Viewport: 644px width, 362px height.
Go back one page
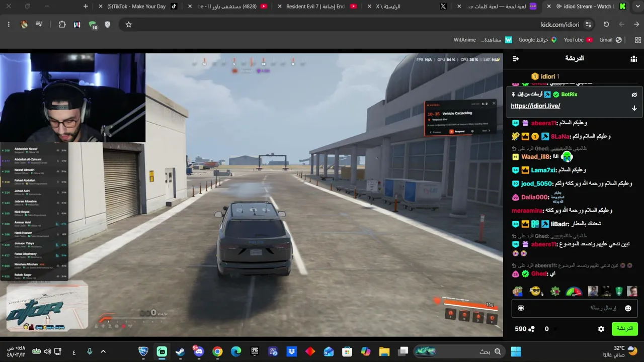pyautogui.click(x=636, y=24)
